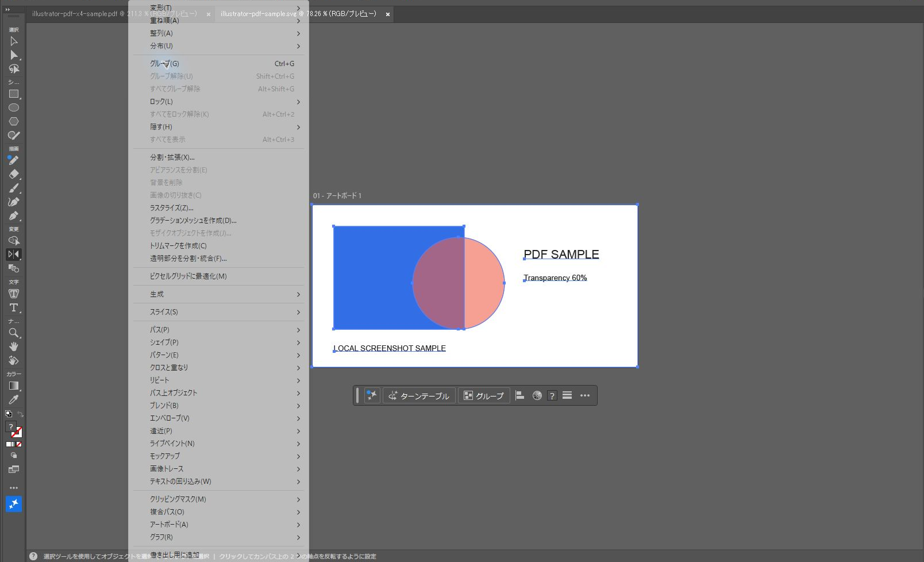Viewport: 924px width, 562px height.
Task: Select the Eraser tool
Action: pos(14,174)
